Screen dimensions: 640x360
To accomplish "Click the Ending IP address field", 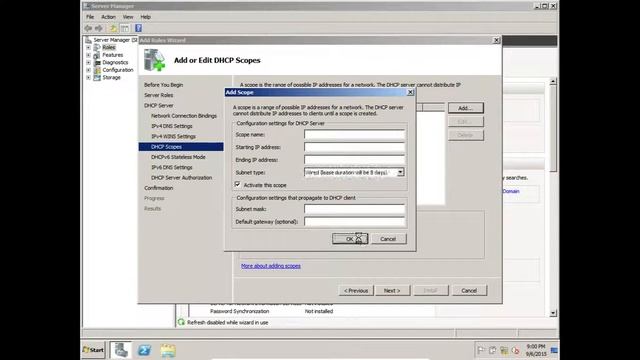I will [x=354, y=160].
